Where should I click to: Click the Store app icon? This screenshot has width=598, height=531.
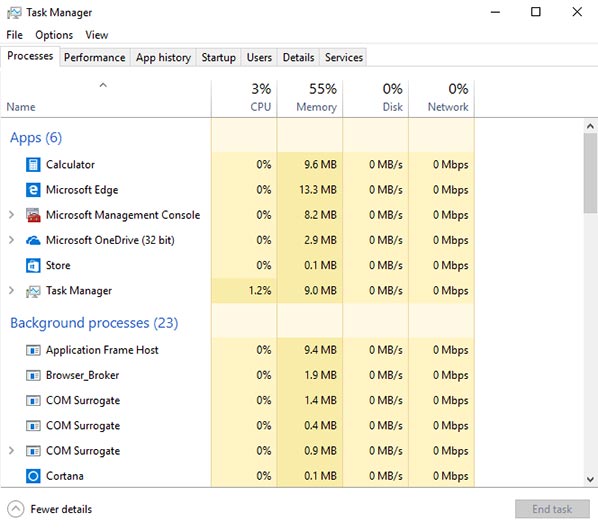(x=33, y=266)
